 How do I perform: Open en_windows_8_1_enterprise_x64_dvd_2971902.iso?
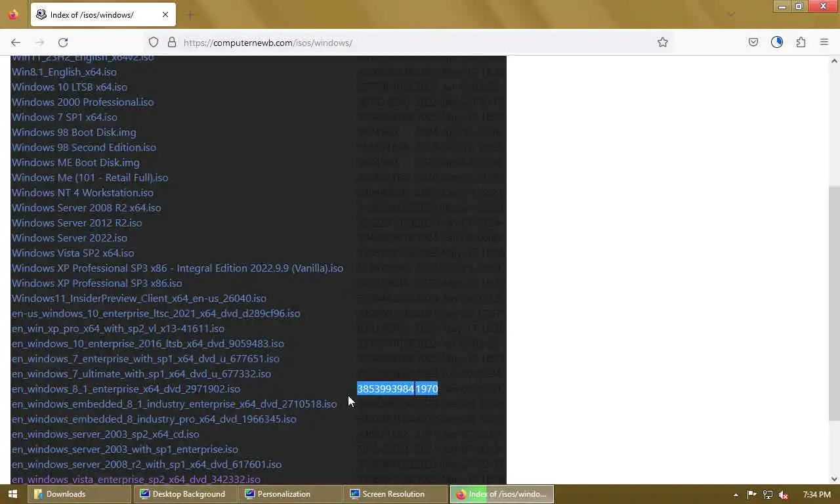click(126, 388)
